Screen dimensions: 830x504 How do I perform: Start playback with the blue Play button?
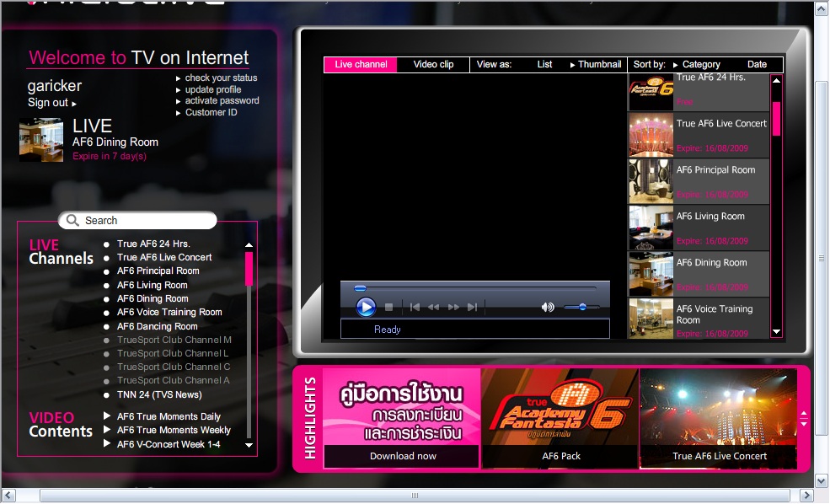tap(366, 307)
